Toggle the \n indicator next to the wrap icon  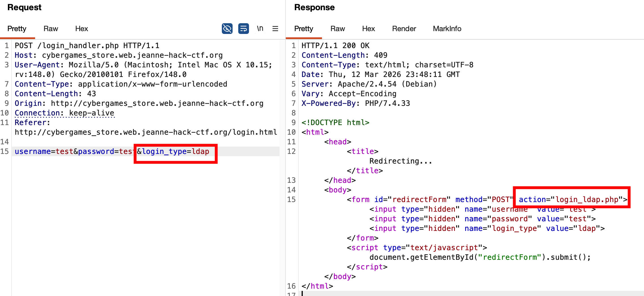(260, 28)
